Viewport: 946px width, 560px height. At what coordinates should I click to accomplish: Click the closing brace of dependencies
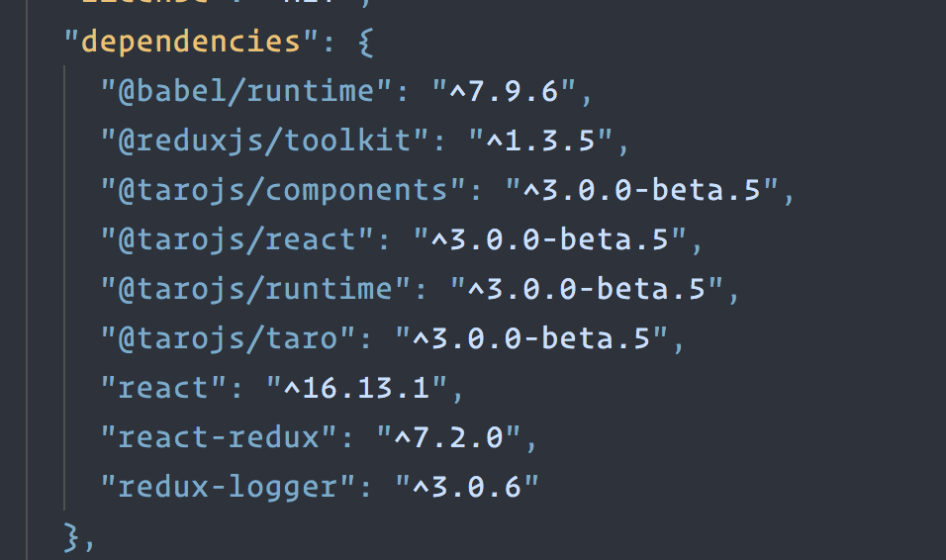tap(71, 537)
